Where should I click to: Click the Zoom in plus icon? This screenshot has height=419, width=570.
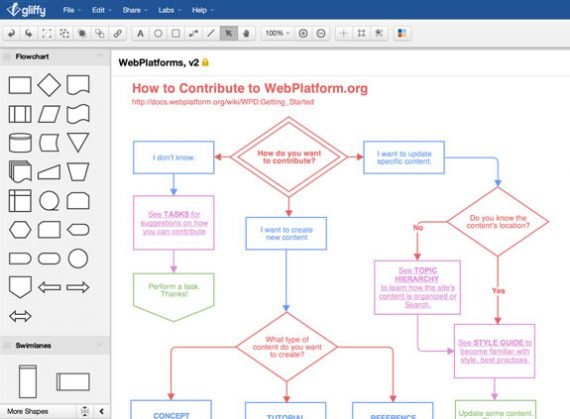pos(303,33)
